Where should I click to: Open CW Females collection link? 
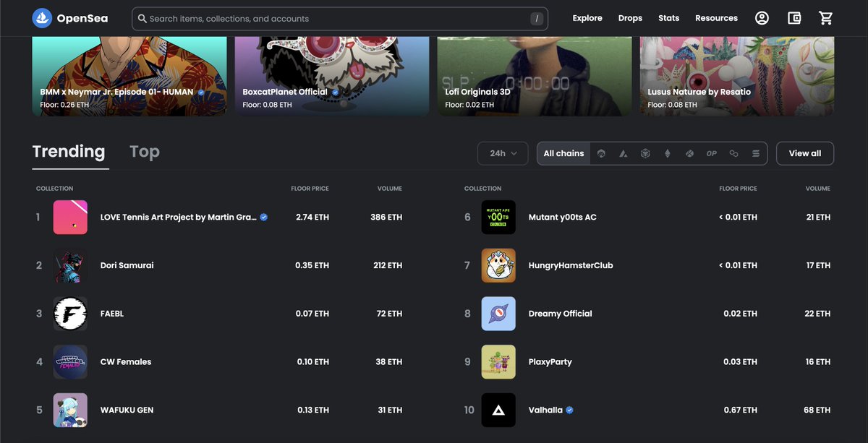click(126, 362)
